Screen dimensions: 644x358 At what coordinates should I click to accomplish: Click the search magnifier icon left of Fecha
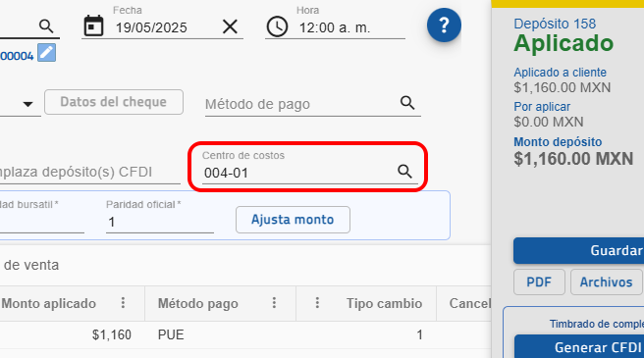pos(46,26)
